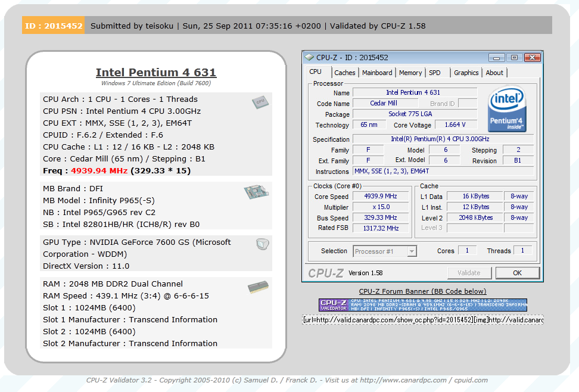
Task: Click the CPU-Z Validator 3.2 copyright footer
Action: [287, 380]
